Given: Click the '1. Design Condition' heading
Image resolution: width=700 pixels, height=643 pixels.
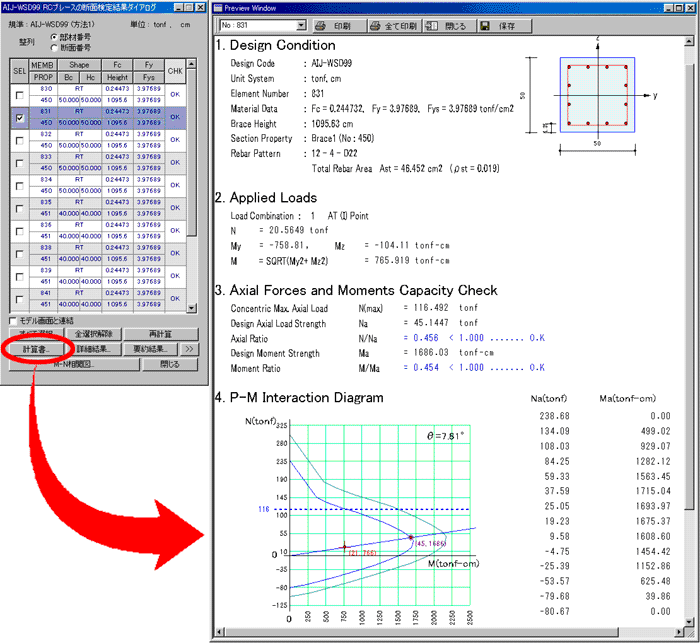Looking at the screenshot, I should (275, 45).
